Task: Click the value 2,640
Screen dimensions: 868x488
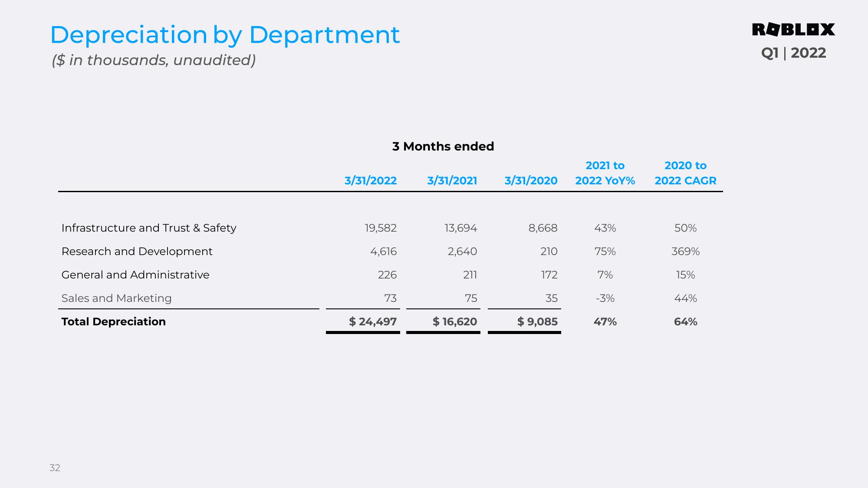Action: (x=463, y=252)
